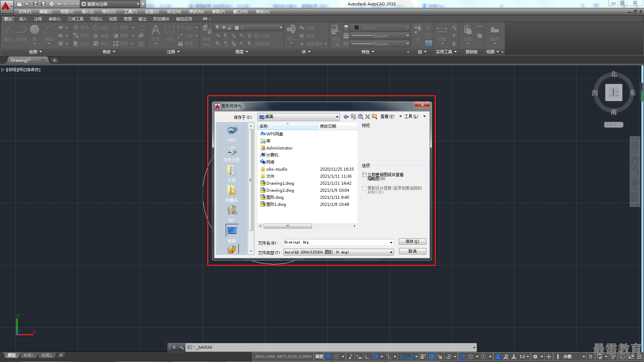
Task: Add a new layout with plus button
Action: pos(61,355)
